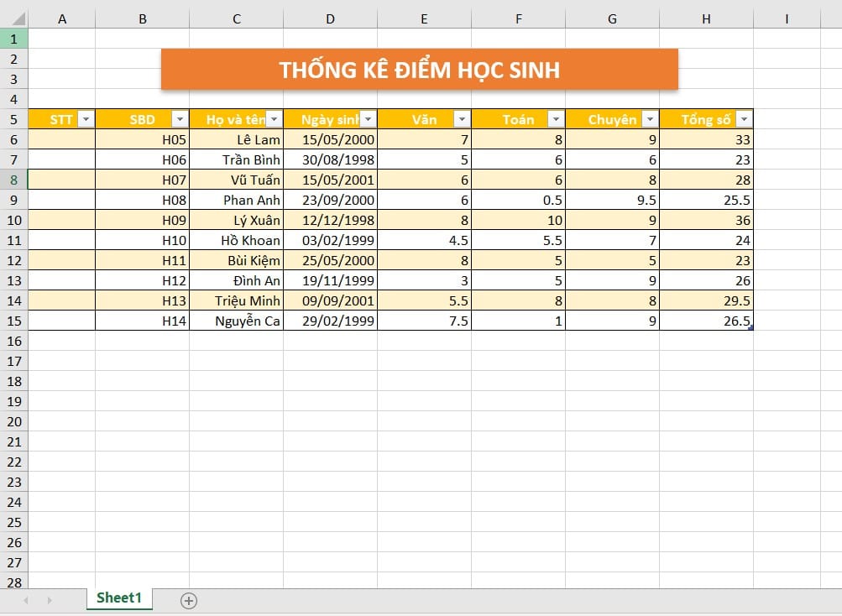Expand the Tổng số filter dropdown
842x616 pixels.
click(744, 119)
